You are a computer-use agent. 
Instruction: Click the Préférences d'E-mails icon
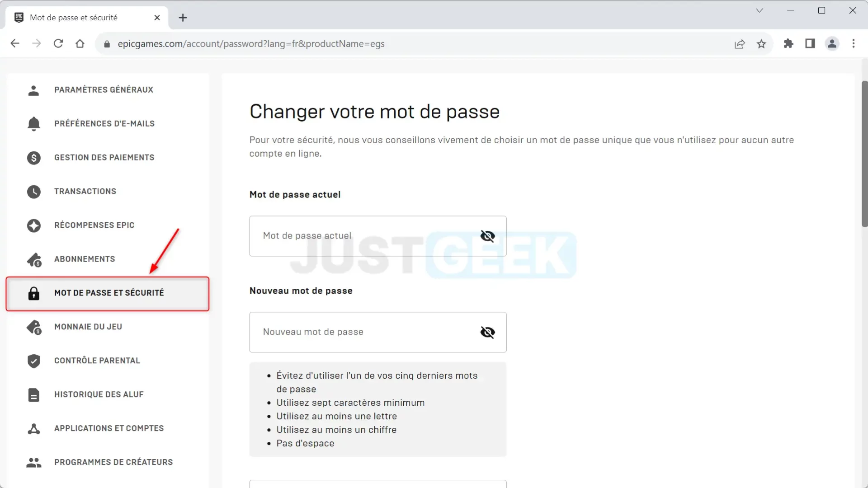point(34,123)
